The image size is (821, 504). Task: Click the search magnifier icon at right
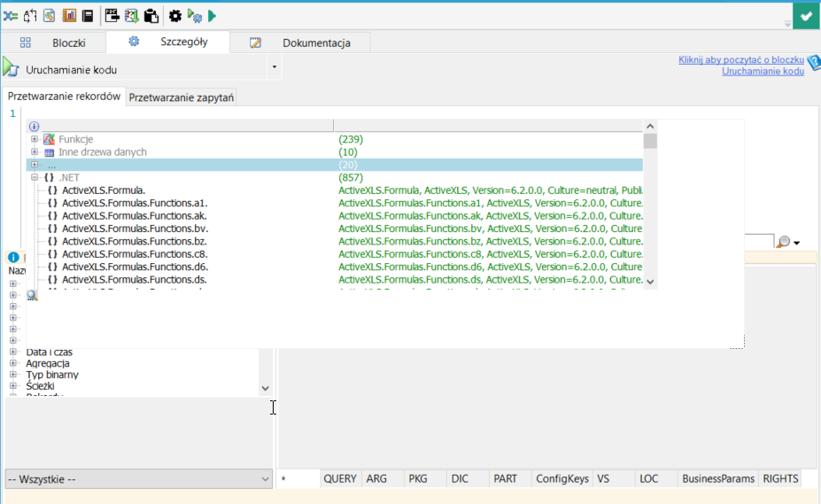tap(783, 242)
